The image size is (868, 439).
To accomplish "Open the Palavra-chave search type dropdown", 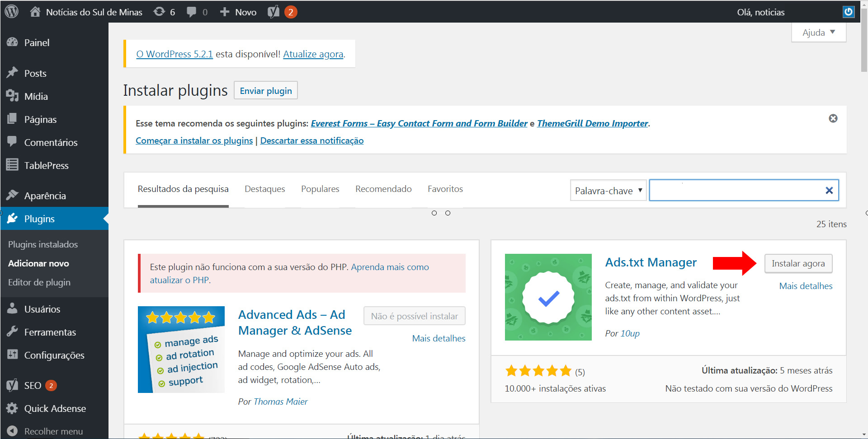I will tap(609, 191).
